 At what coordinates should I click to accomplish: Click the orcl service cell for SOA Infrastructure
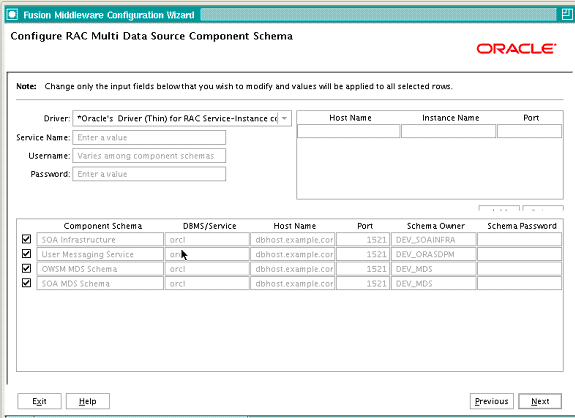207,239
